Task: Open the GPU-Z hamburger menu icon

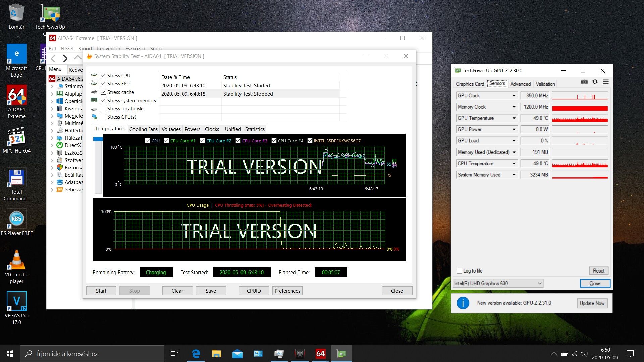Action: pos(606,82)
